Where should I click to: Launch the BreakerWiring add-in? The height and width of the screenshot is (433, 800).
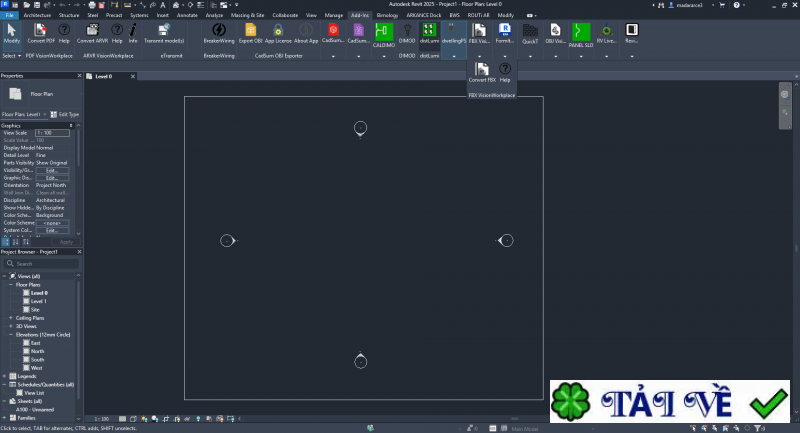pyautogui.click(x=219, y=34)
